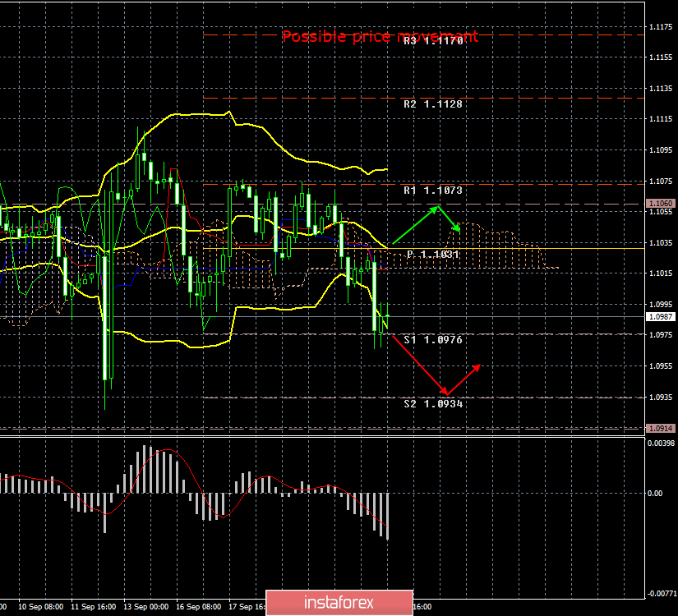
Task: Click the 1.0935 price axis value
Action: (661, 398)
